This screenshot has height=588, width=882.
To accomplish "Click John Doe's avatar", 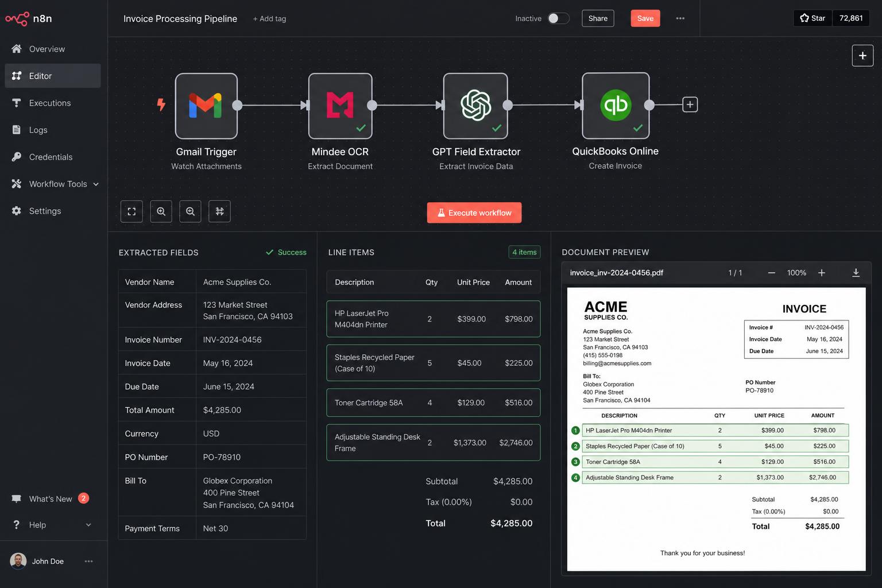I will 18,561.
